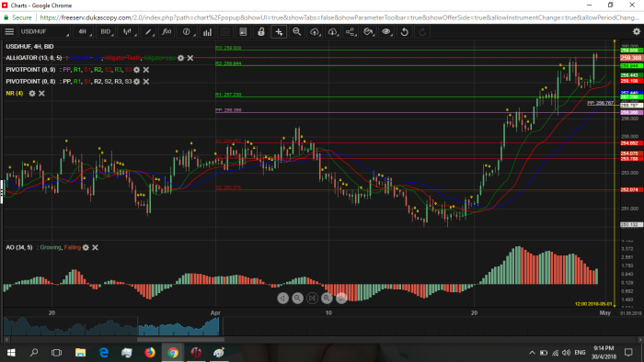Select the line drawing tool
Viewport: 644px width, 362px height.
148,31
